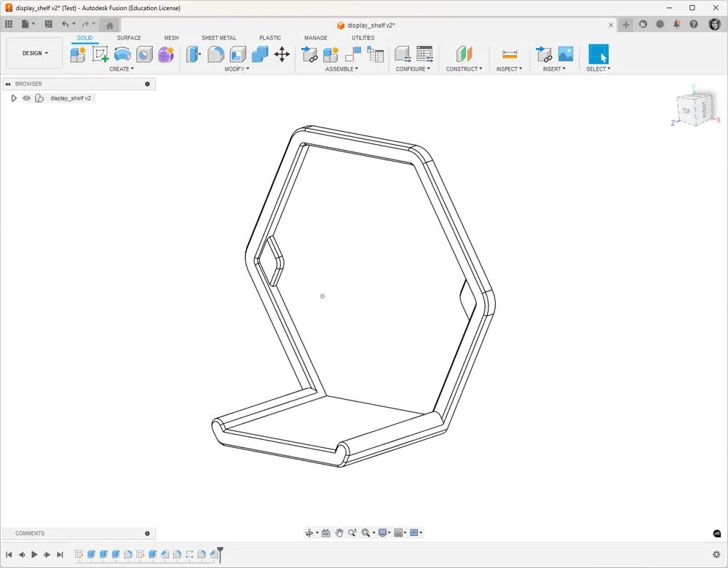Image resolution: width=728 pixels, height=568 pixels.
Task: Open the Select dropdown menu
Action: click(x=598, y=68)
